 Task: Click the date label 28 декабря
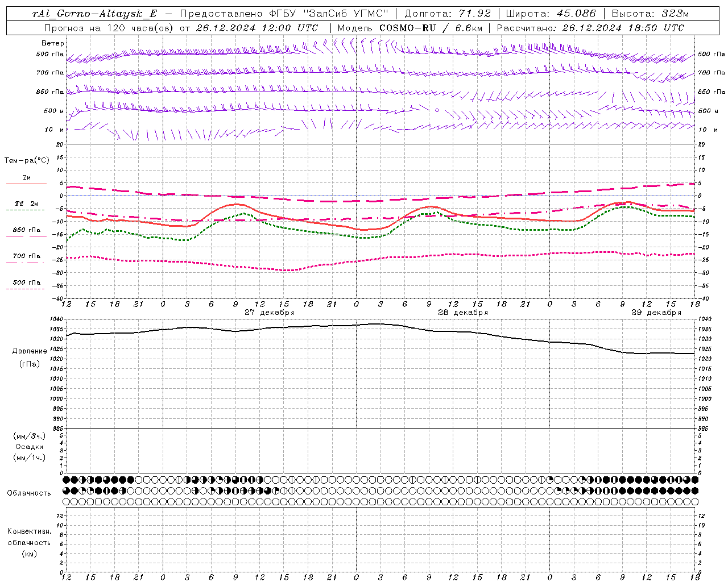[463, 313]
